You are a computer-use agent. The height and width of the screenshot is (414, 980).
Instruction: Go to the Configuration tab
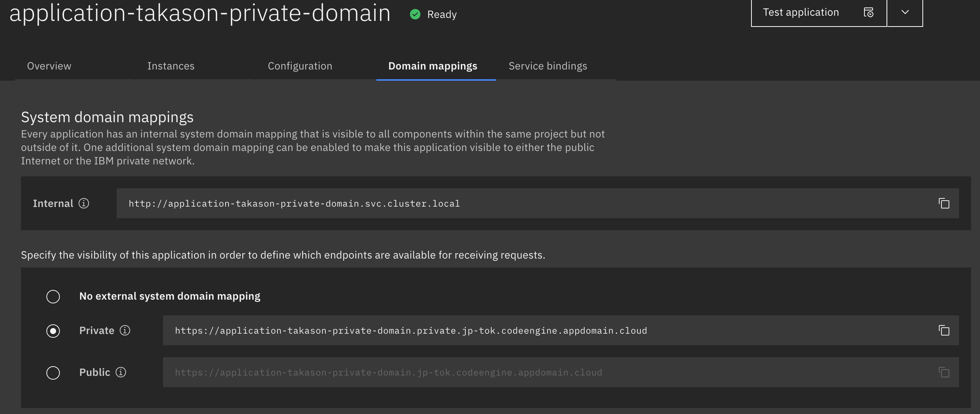pyautogui.click(x=300, y=66)
